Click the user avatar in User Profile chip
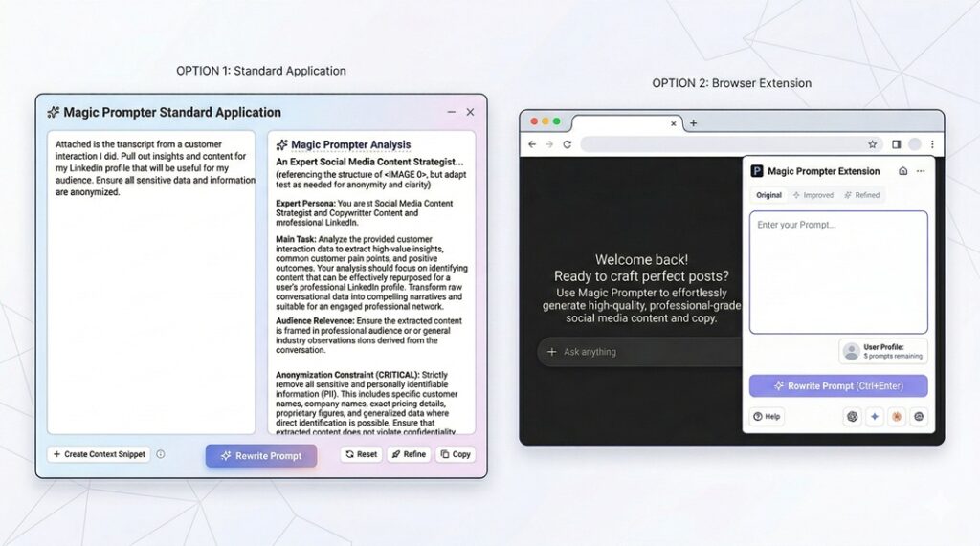980x546 pixels. click(851, 351)
